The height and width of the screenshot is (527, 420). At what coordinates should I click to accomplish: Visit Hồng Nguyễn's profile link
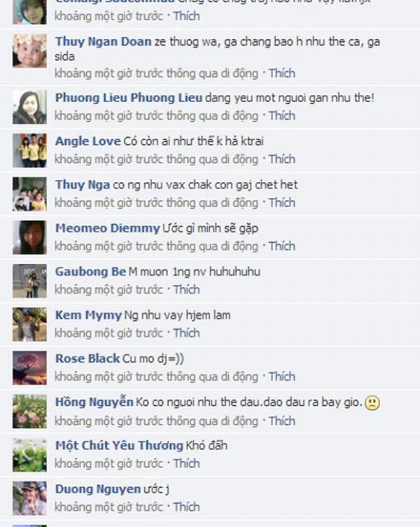click(94, 402)
